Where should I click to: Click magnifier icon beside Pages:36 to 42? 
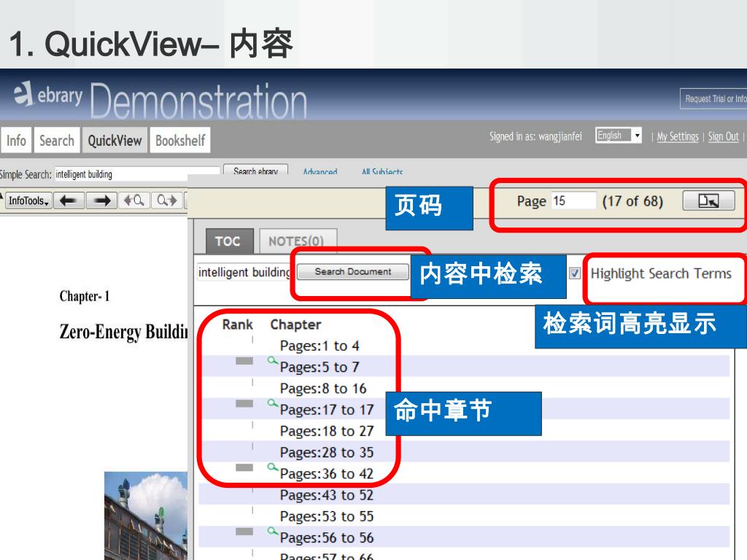coord(273,467)
